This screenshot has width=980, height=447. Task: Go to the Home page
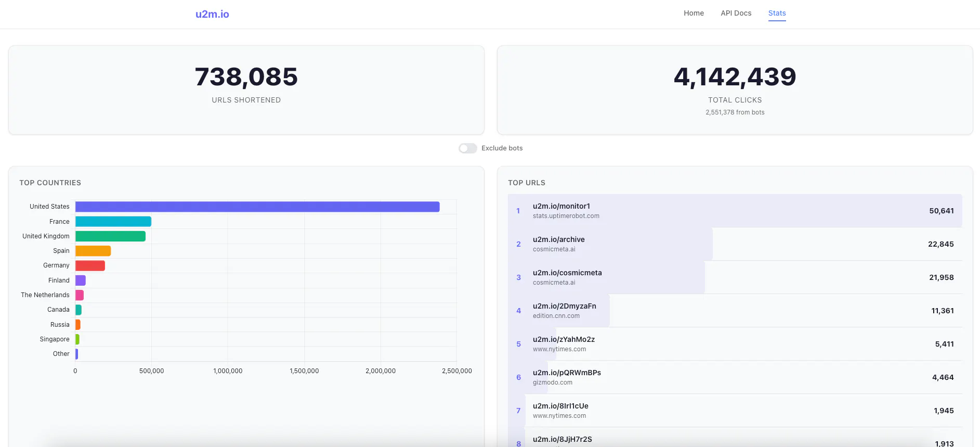694,13
